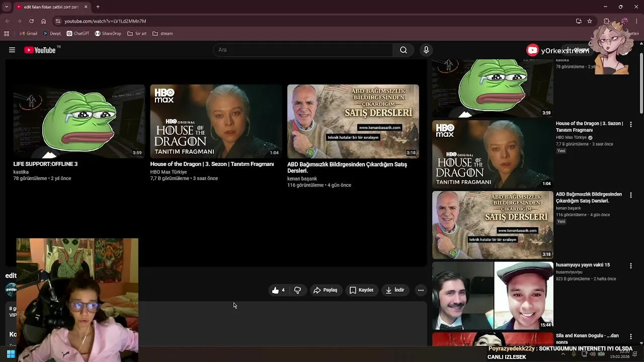Download the video with İndir button
Viewport: 644px width, 362px height.
point(395,290)
